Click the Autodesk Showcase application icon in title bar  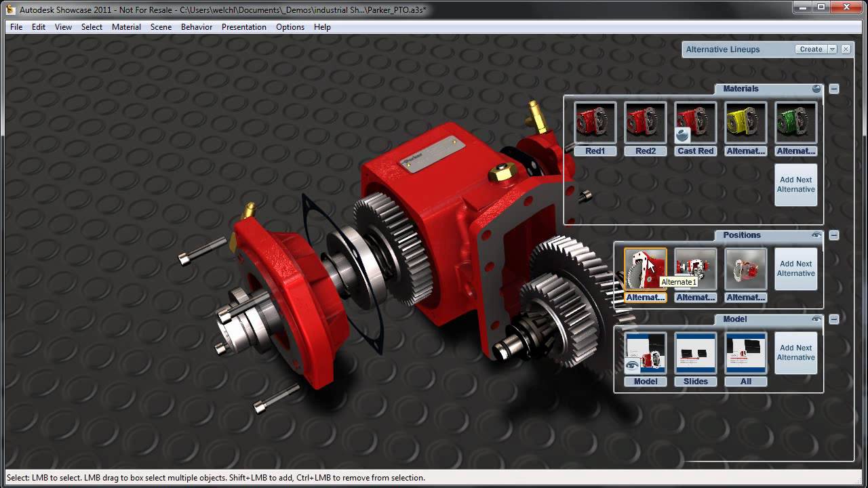pos(10,9)
